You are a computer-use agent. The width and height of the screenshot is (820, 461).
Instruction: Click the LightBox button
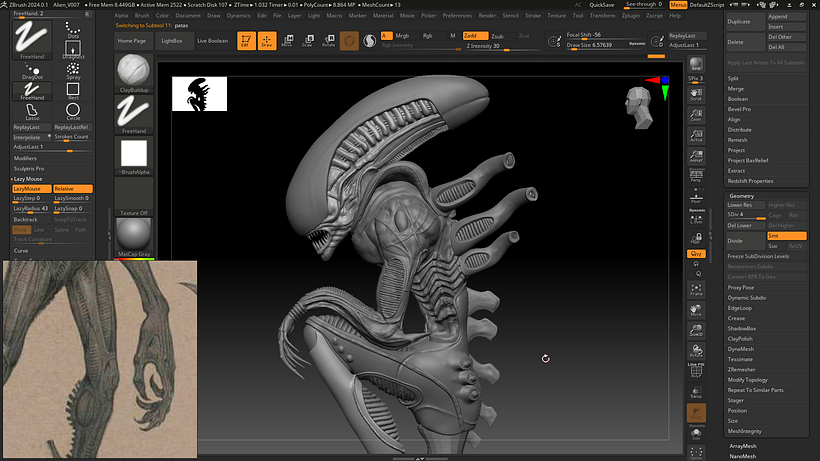(172, 41)
